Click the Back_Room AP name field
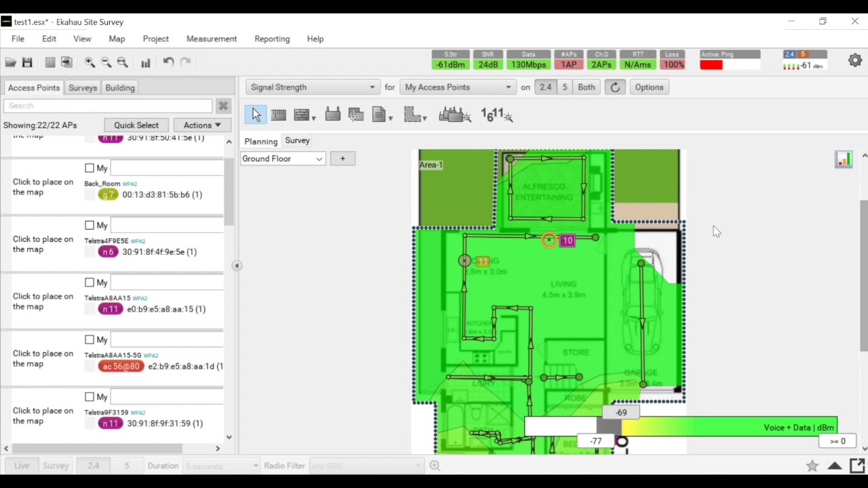The image size is (868, 488). point(166,168)
